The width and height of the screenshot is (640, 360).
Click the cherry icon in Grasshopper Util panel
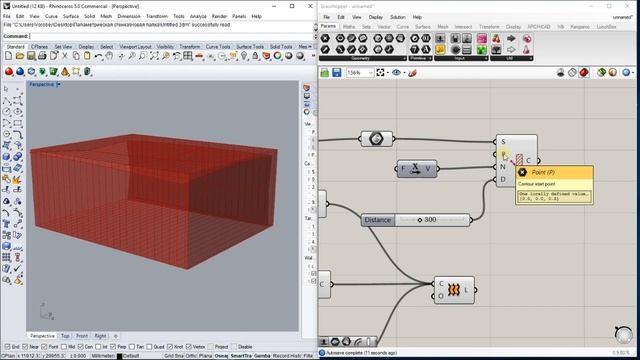pos(496,39)
